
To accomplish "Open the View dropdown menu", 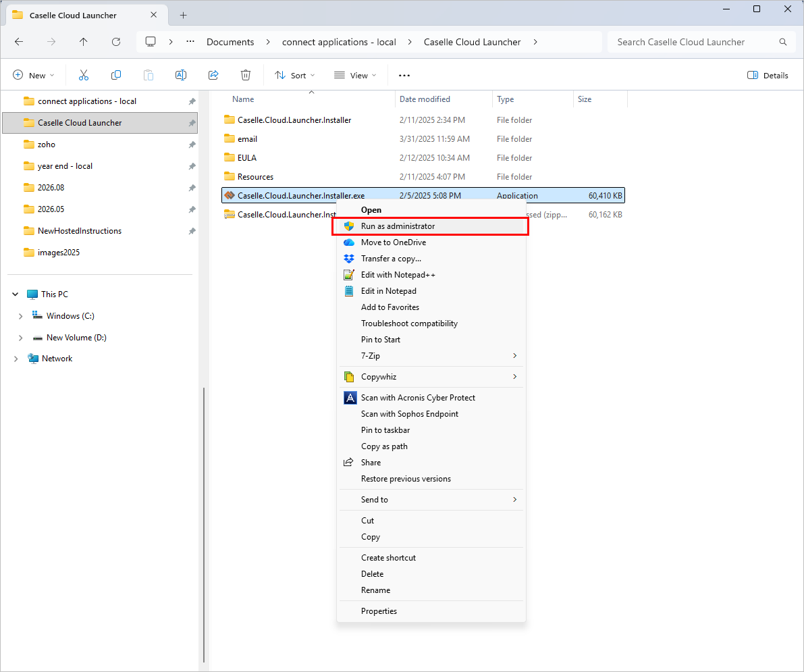I will coord(355,75).
